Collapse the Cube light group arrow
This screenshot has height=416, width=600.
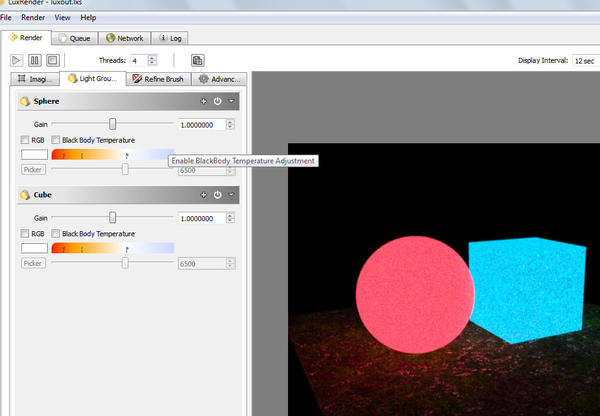pos(231,194)
